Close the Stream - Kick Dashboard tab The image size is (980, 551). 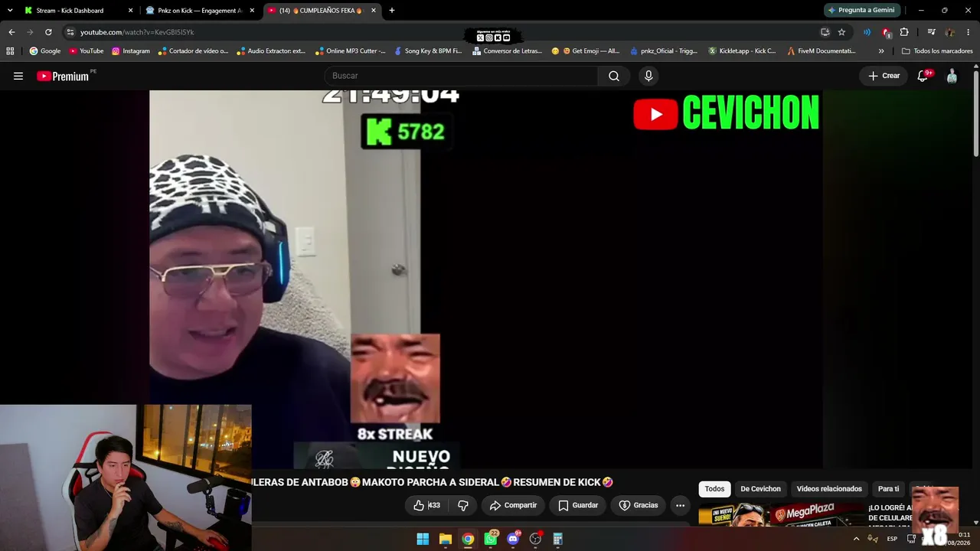tap(130, 11)
